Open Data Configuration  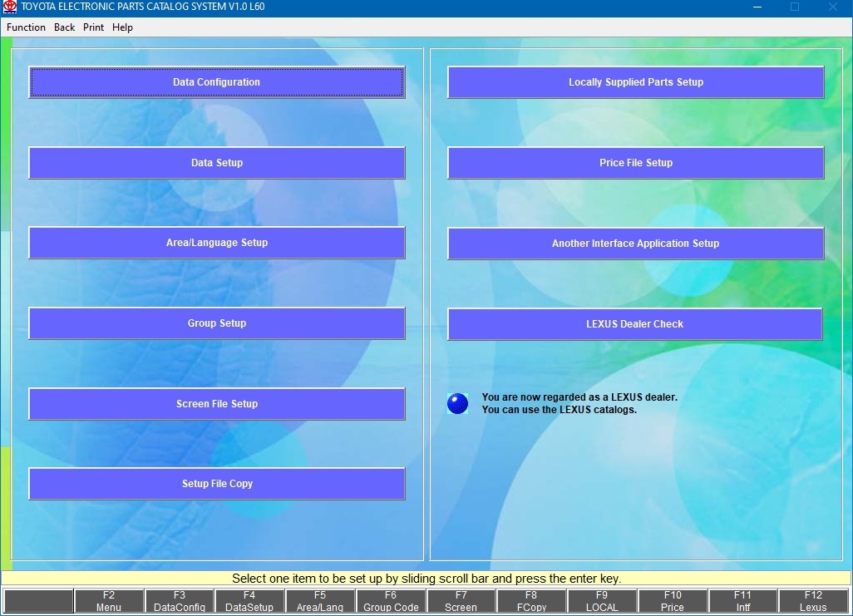tap(216, 82)
